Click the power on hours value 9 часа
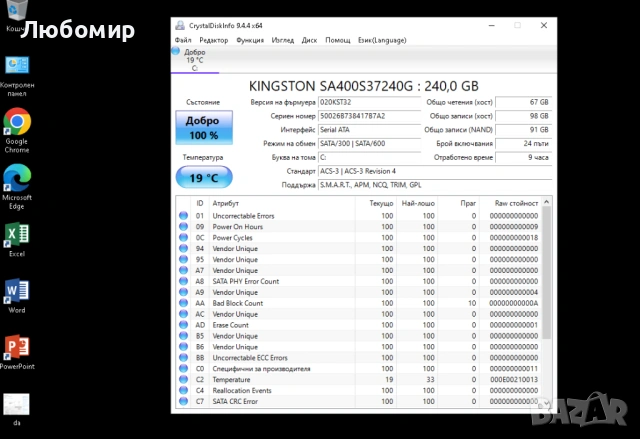Viewport: 640px width, 439px height. (x=523, y=157)
